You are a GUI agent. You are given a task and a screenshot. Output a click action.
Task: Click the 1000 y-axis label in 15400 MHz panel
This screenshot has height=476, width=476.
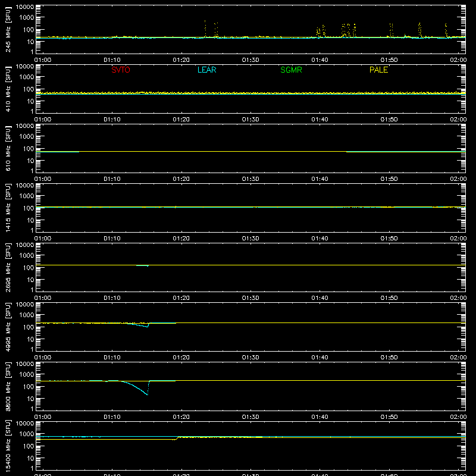click(x=27, y=434)
